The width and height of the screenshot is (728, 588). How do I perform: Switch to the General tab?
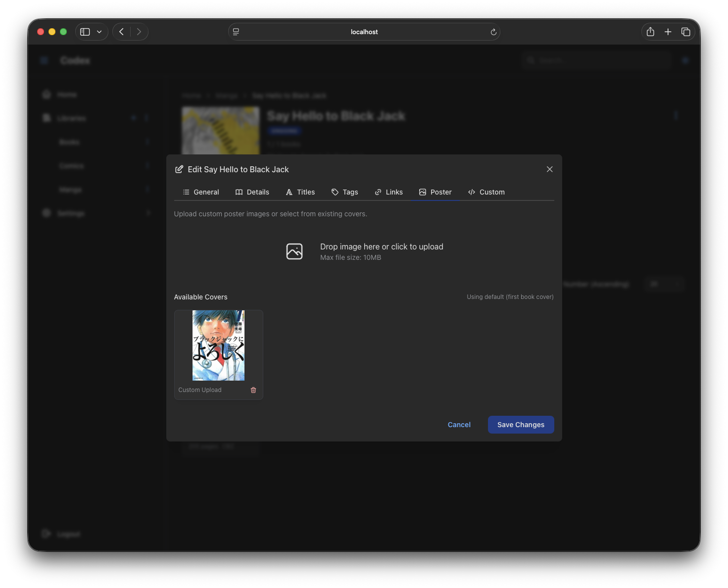coord(201,192)
